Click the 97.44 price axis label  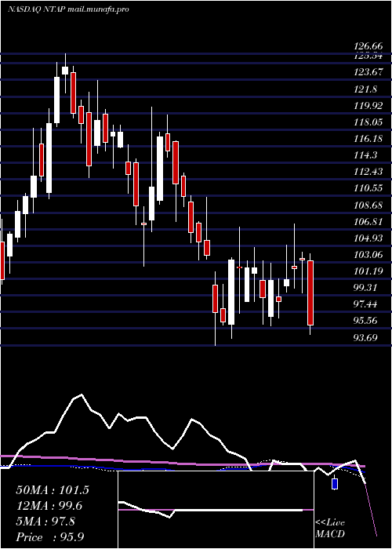tap(365, 304)
